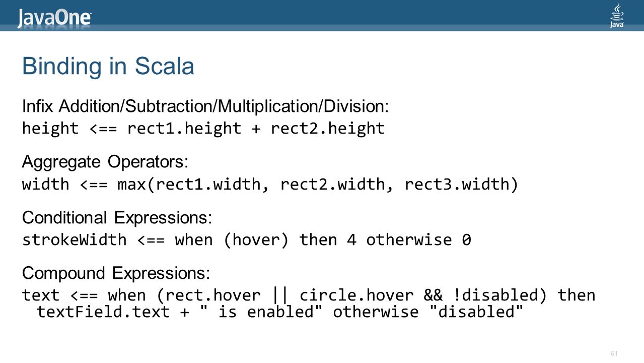Select the 'Binding in Scala' slide title
The height and width of the screenshot is (363, 644).
click(108, 67)
